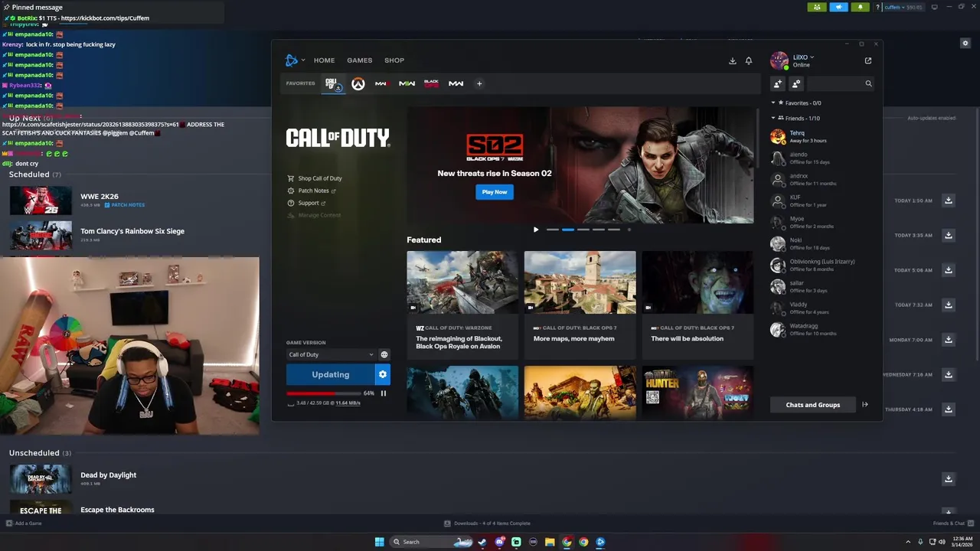The height and width of the screenshot is (551, 980).
Task: Collapse the Friends - 1/10 group
Action: (x=773, y=118)
